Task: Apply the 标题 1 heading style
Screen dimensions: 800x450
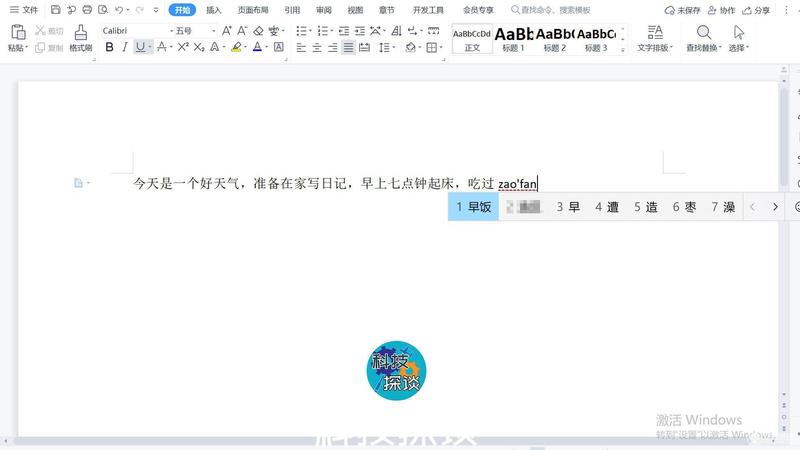Action: coord(514,39)
